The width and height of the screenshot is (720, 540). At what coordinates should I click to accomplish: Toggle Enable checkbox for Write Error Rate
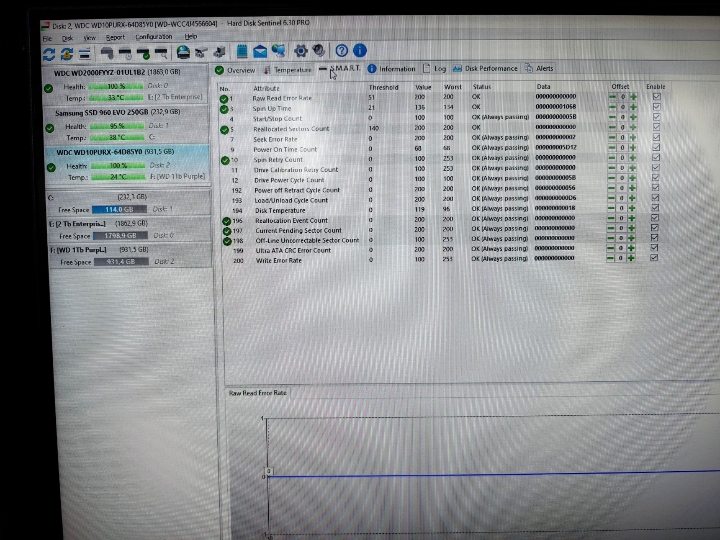tap(654, 258)
